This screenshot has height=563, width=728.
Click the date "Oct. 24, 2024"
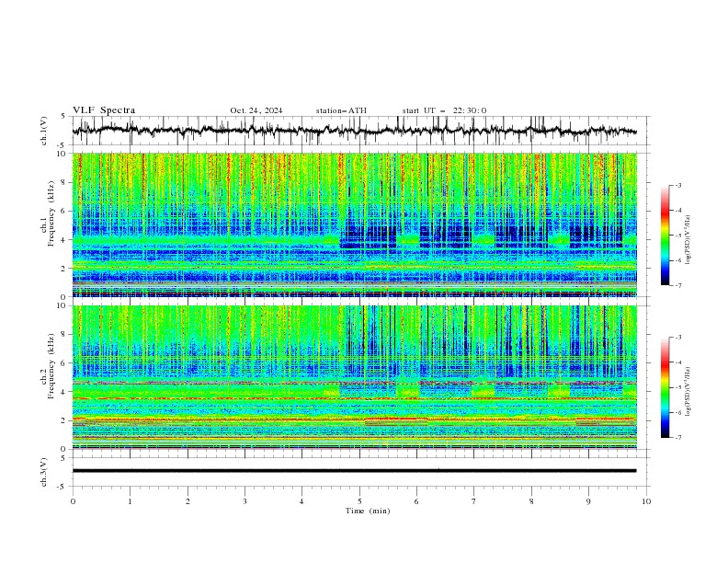click(x=256, y=110)
